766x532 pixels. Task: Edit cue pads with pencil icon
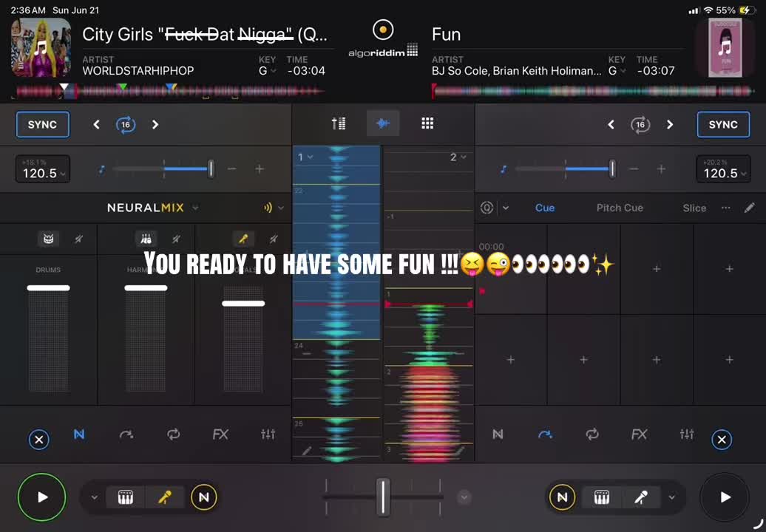click(749, 208)
